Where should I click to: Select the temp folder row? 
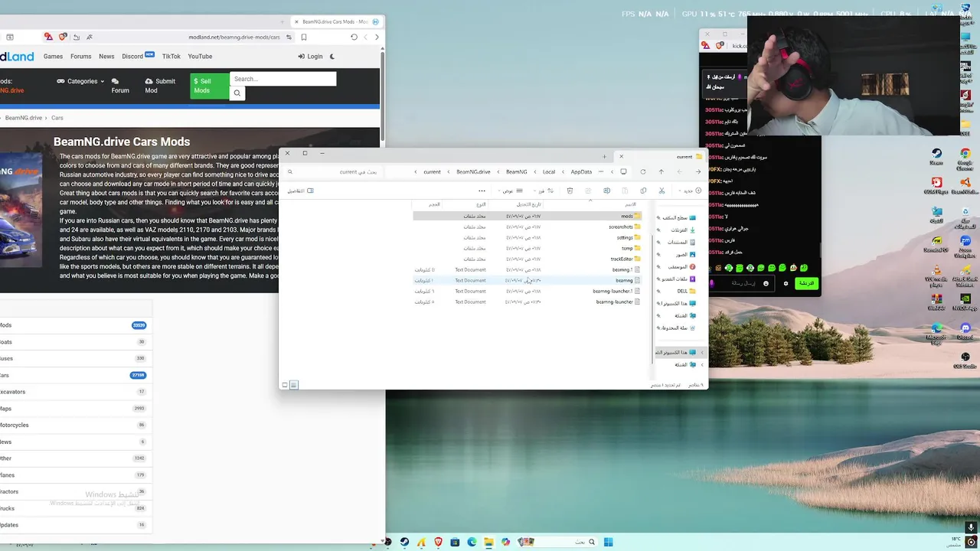pos(528,248)
